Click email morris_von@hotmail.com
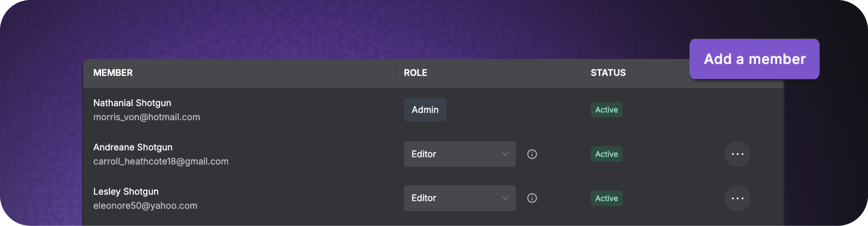The width and height of the screenshot is (868, 226). (x=147, y=117)
